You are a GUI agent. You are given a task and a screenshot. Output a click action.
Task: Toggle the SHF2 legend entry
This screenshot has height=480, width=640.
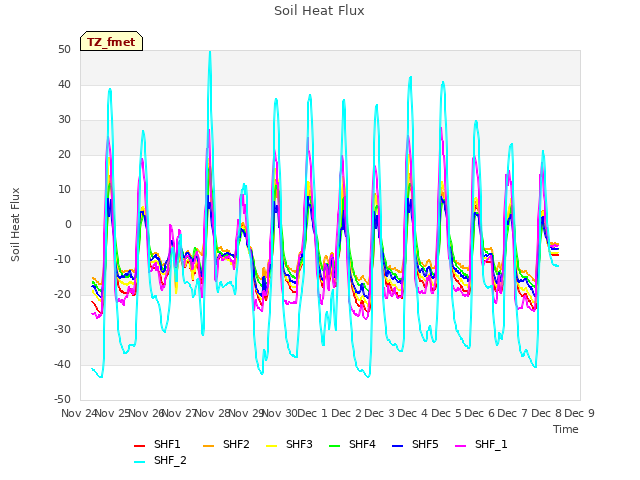pos(226,444)
